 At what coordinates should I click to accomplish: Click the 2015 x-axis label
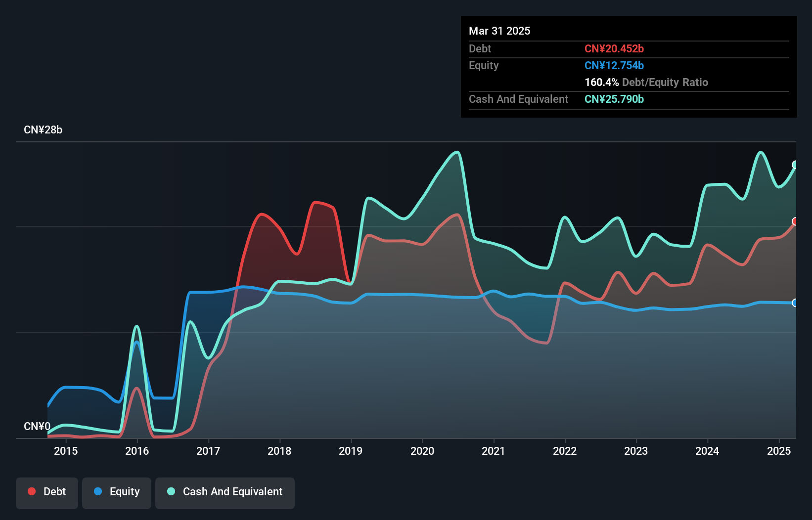tap(66, 451)
